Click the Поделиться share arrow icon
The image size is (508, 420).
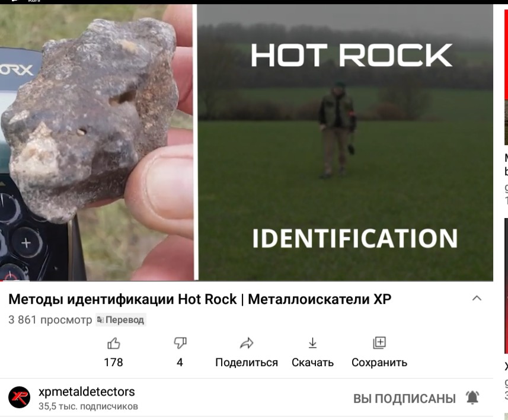pos(247,343)
